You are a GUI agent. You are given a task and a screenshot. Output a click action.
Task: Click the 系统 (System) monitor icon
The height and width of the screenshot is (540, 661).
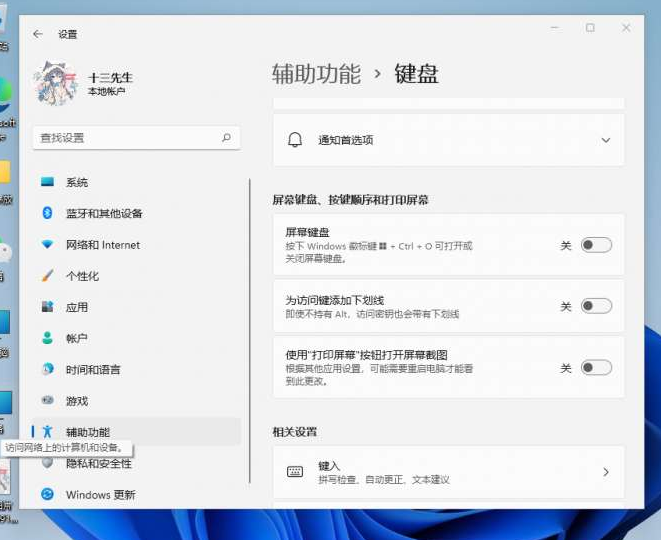pos(47,182)
